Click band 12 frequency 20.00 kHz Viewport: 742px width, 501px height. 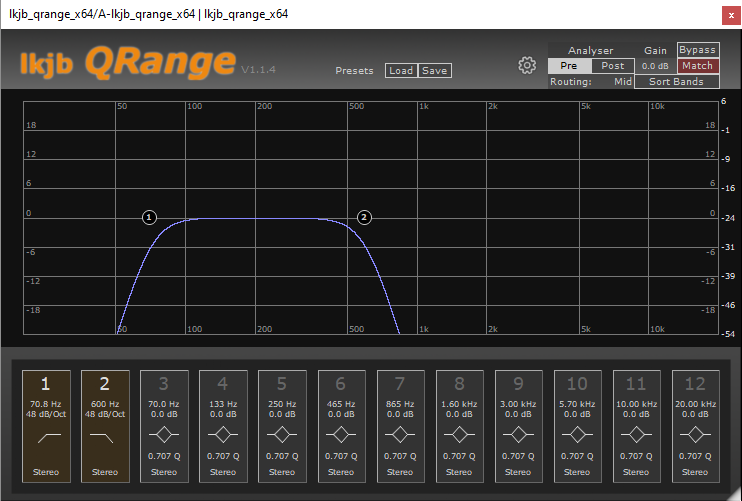point(696,404)
